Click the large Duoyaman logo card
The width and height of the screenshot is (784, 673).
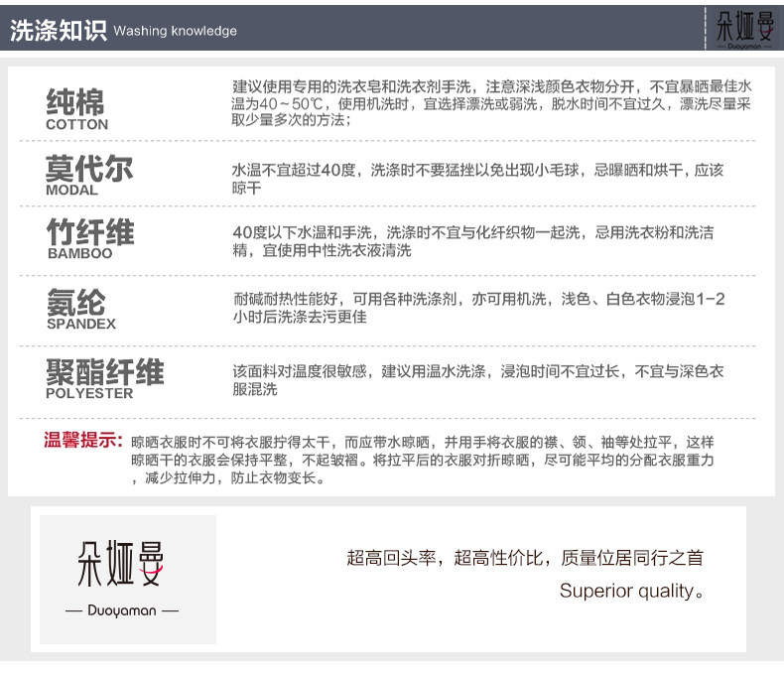[128, 580]
